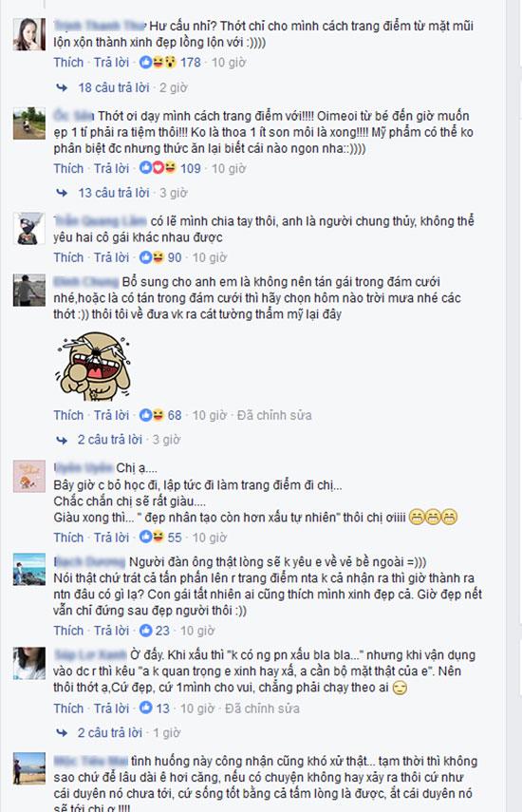The width and height of the screenshot is (522, 812).
Task: Click Trả lời on the 'Người đàn ông thật lòng' comment
Action: [112, 631]
